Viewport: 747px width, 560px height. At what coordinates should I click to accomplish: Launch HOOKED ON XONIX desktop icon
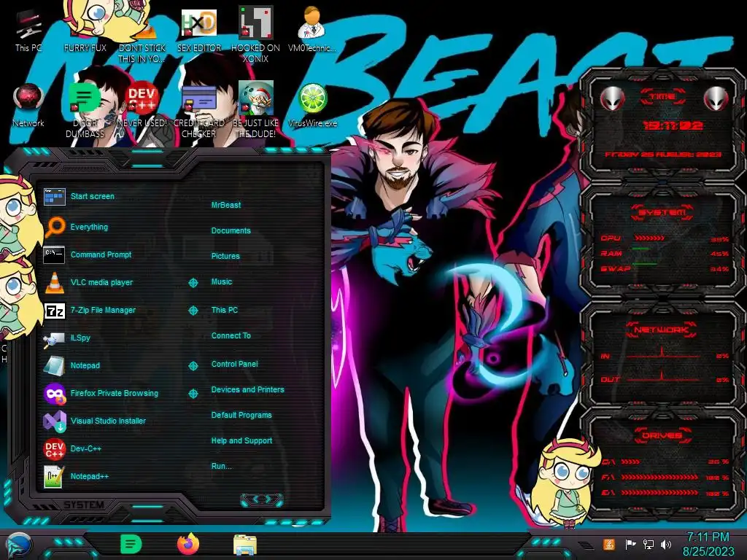255,34
